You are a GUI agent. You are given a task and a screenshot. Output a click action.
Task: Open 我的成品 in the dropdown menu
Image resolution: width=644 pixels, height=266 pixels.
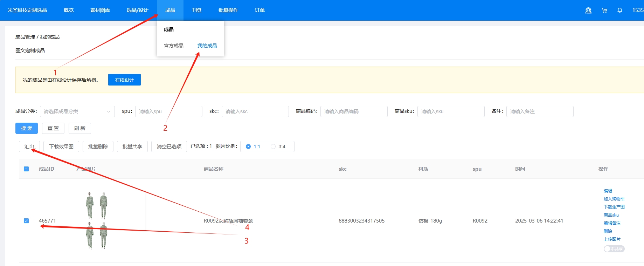click(x=207, y=46)
